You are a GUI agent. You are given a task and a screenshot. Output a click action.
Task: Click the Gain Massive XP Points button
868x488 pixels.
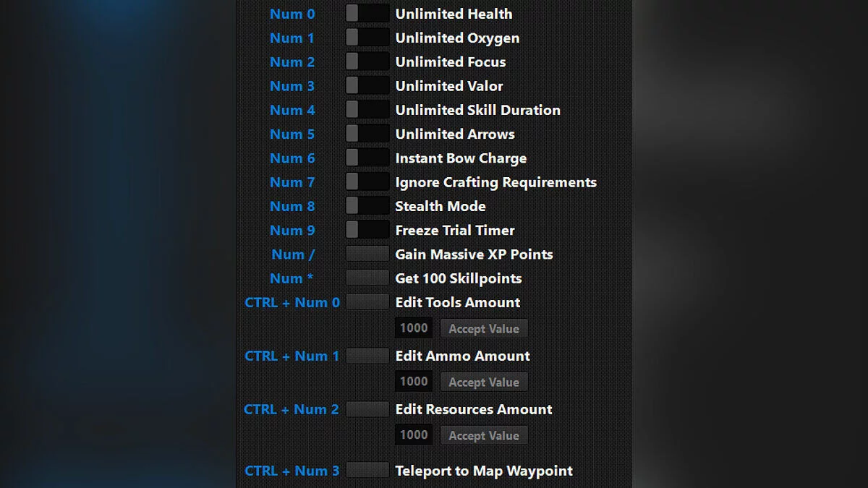[x=367, y=254]
